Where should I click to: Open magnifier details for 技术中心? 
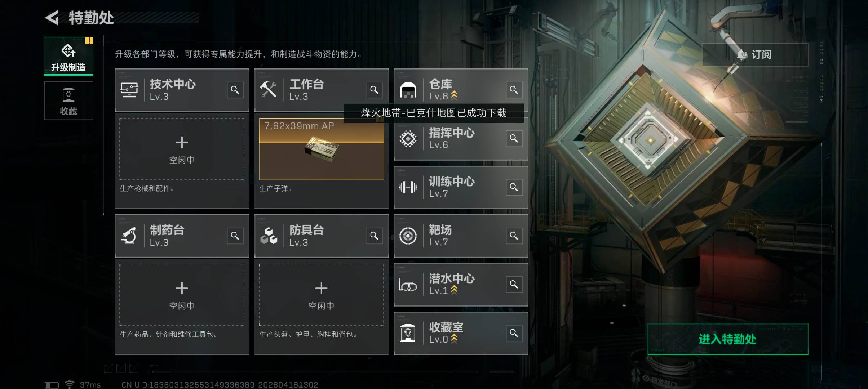(x=235, y=90)
